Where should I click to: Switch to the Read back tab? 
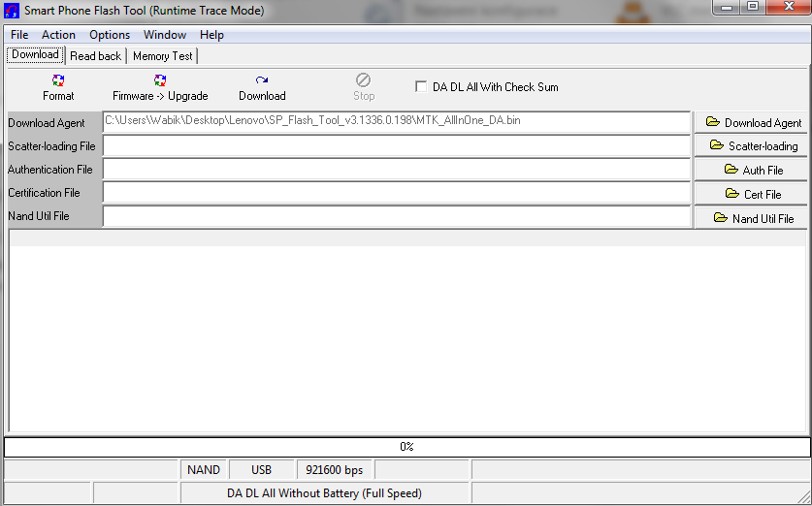point(95,56)
